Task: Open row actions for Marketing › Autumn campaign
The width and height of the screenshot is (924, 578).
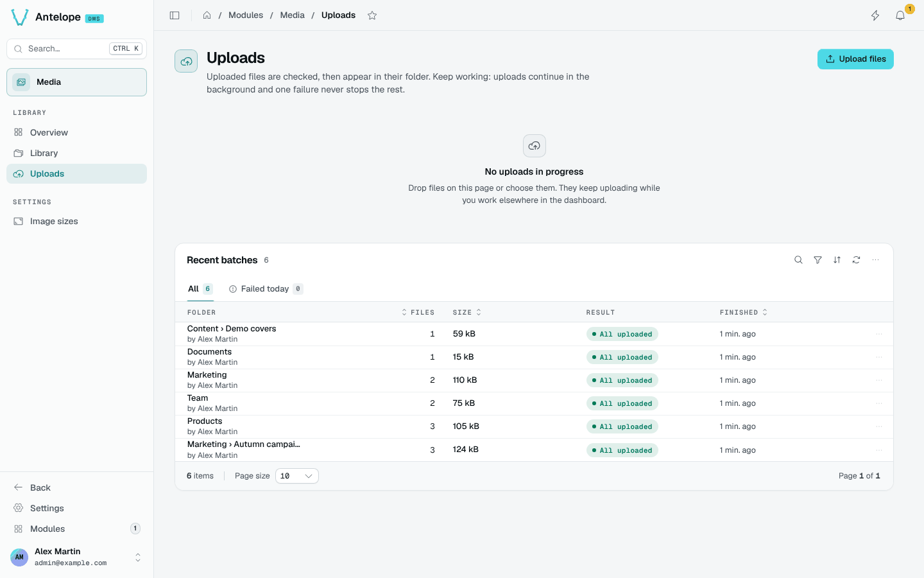Action: click(879, 450)
